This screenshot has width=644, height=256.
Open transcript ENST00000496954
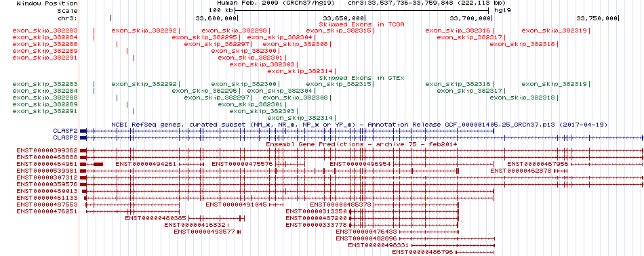coord(360,164)
